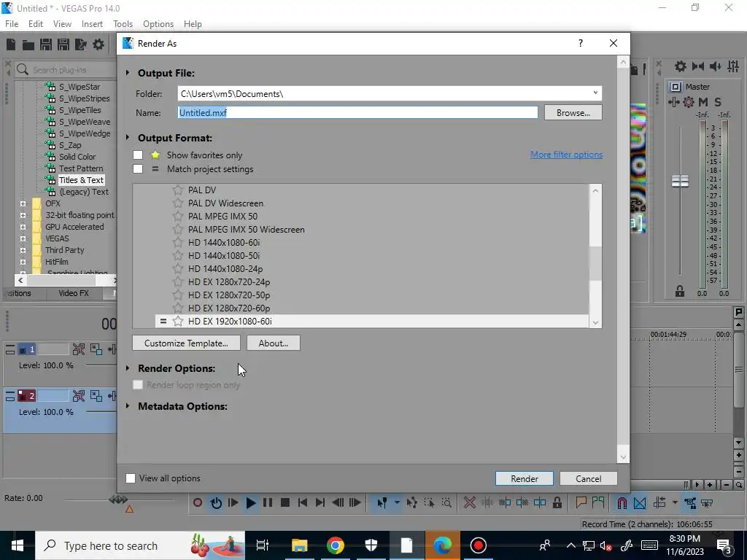Click the Save As icon in VEGAS toolbar
747x560 pixels.
pos(63,44)
